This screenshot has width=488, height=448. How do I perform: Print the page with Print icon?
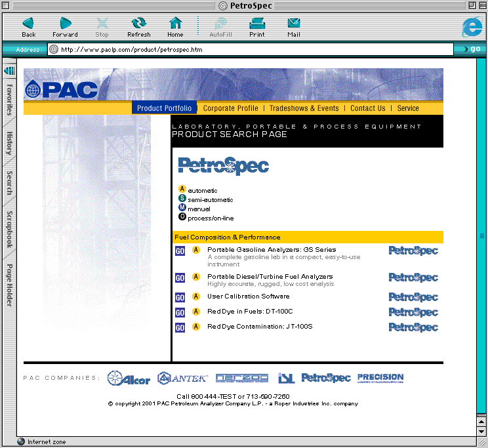coord(257,23)
